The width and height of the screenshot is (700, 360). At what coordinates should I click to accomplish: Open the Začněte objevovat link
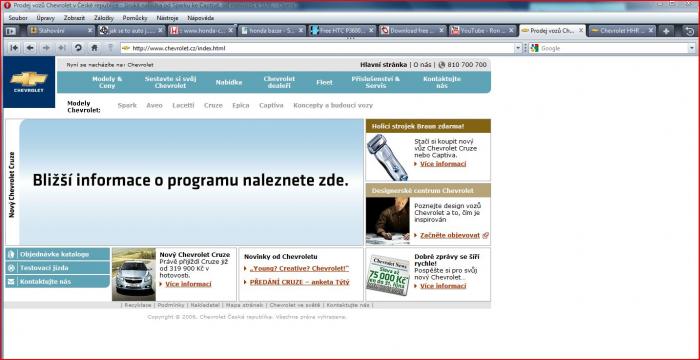pyautogui.click(x=450, y=235)
